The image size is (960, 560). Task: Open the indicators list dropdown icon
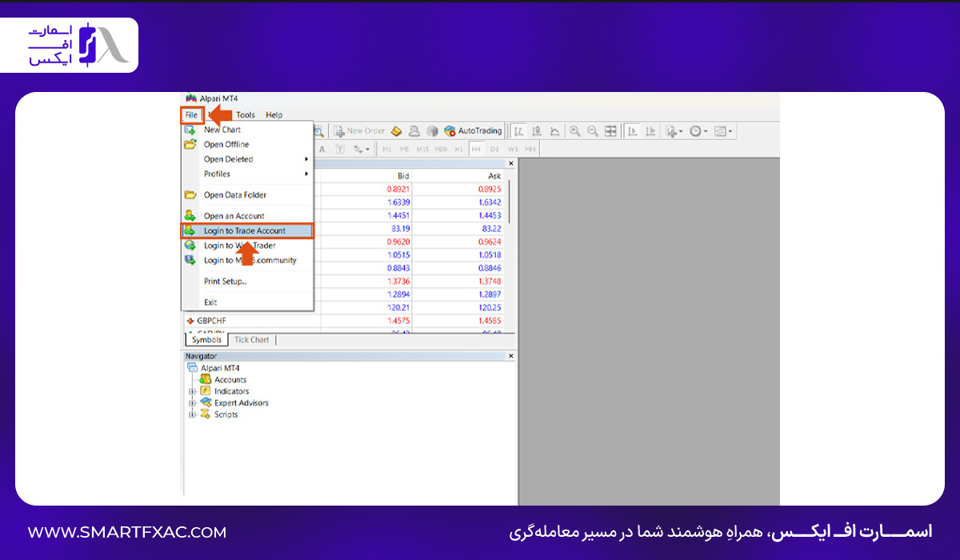[x=674, y=131]
